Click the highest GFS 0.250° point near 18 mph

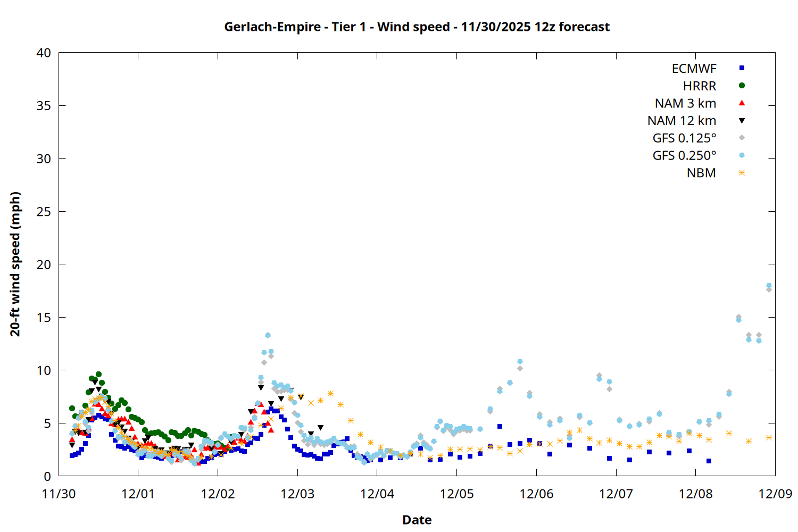coord(769,286)
